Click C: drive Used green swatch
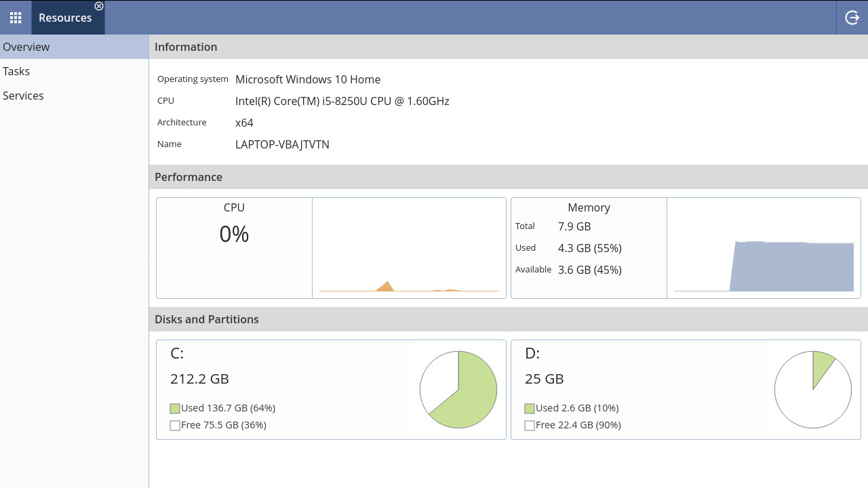 (175, 409)
